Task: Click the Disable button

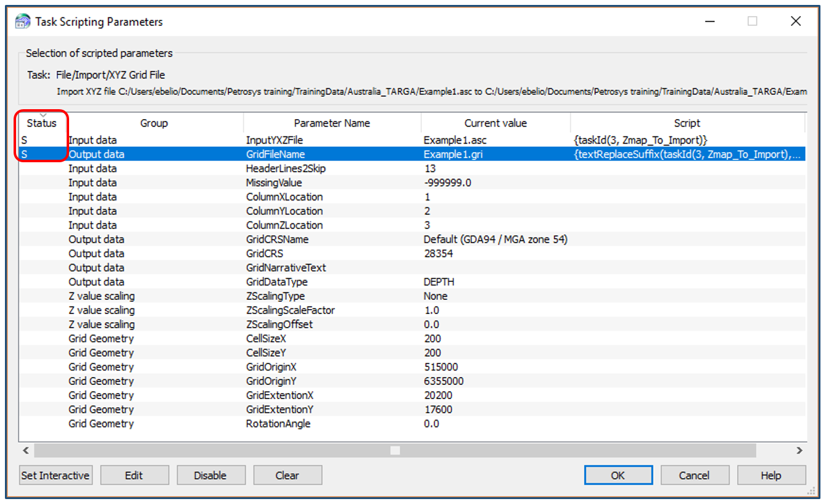Action: tap(210, 475)
